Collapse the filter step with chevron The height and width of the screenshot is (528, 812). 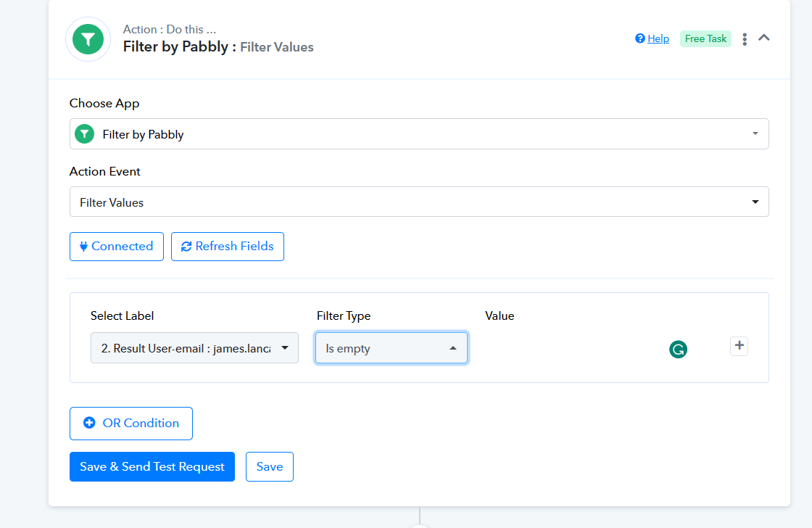pos(764,38)
